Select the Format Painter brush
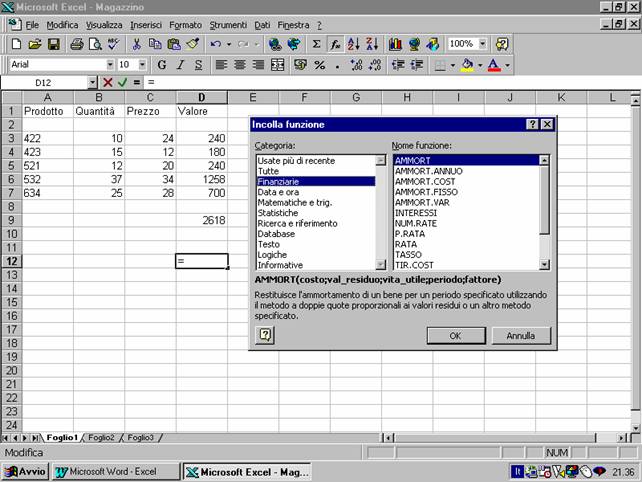This screenshot has width=642, height=482. pos(192,44)
